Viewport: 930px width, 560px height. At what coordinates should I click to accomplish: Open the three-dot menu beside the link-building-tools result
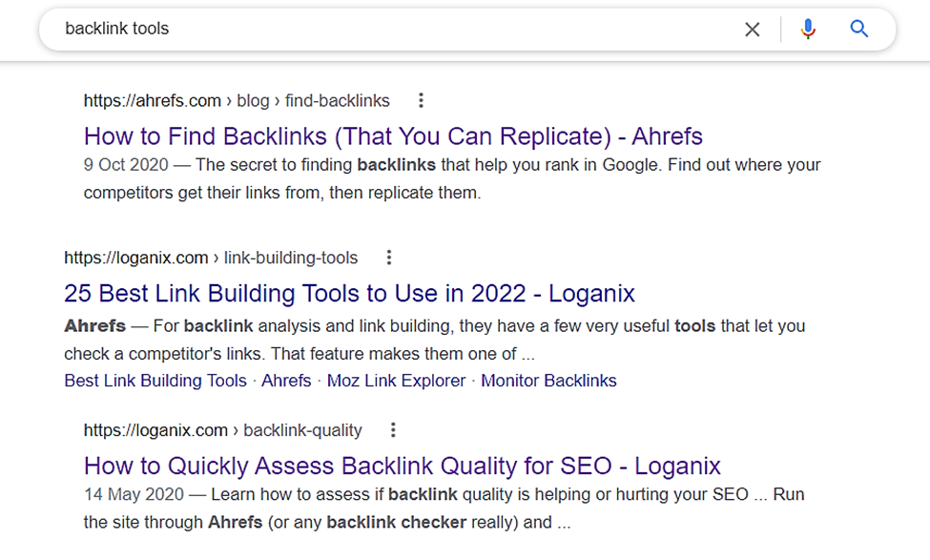tap(389, 258)
